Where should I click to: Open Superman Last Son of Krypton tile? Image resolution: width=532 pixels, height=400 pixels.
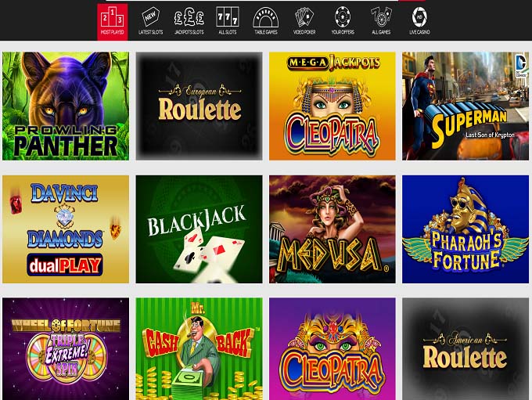pos(465,106)
